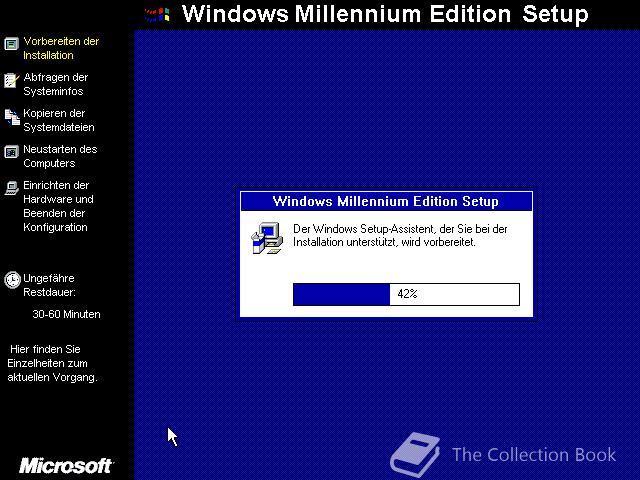Select the 'Abfragen der Systeminfos' step text
The width and height of the screenshot is (640, 480).
56,84
